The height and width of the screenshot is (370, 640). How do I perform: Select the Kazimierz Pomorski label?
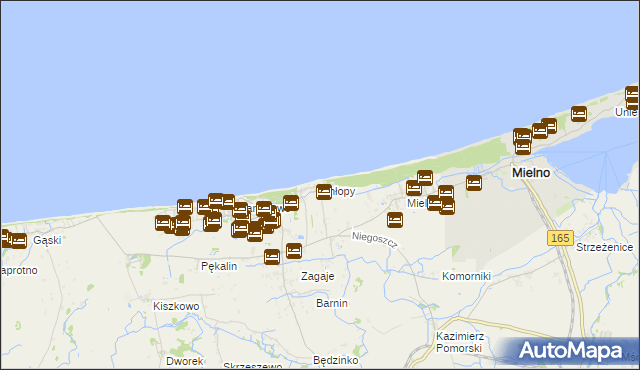(x=460, y=342)
